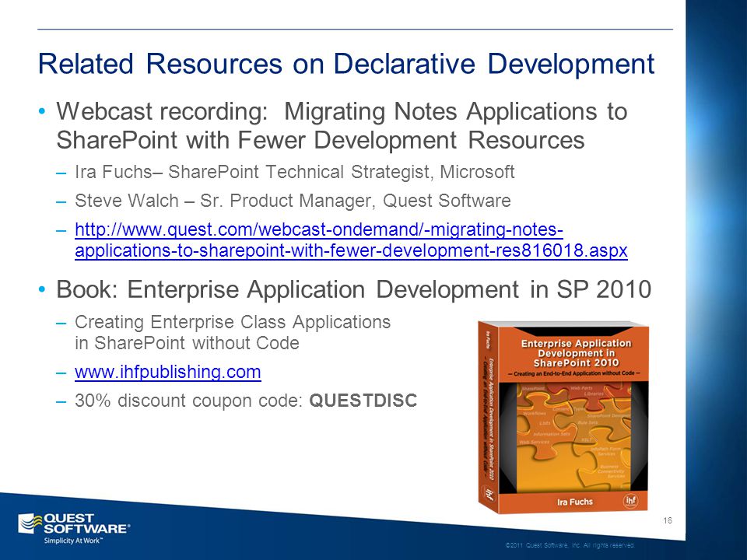Open the quest.com webcast-ondemand link
This screenshot has height=560, width=747.
click(x=351, y=240)
